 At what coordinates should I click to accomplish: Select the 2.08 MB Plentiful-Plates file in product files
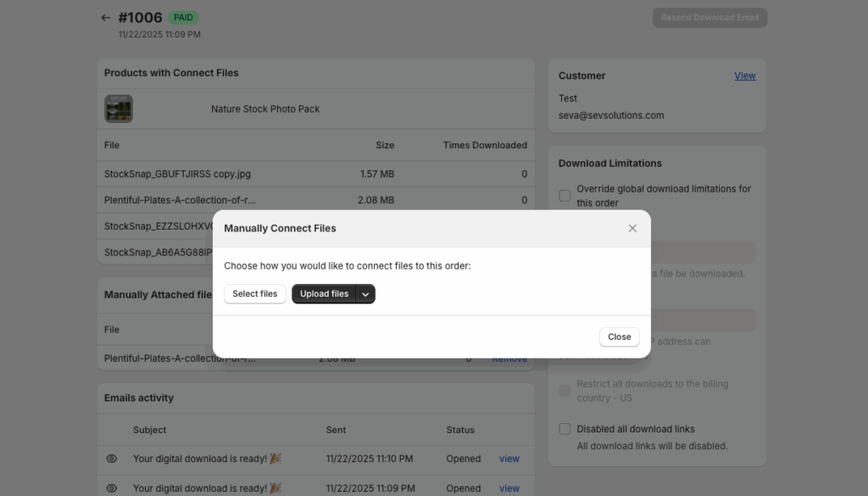click(x=180, y=200)
